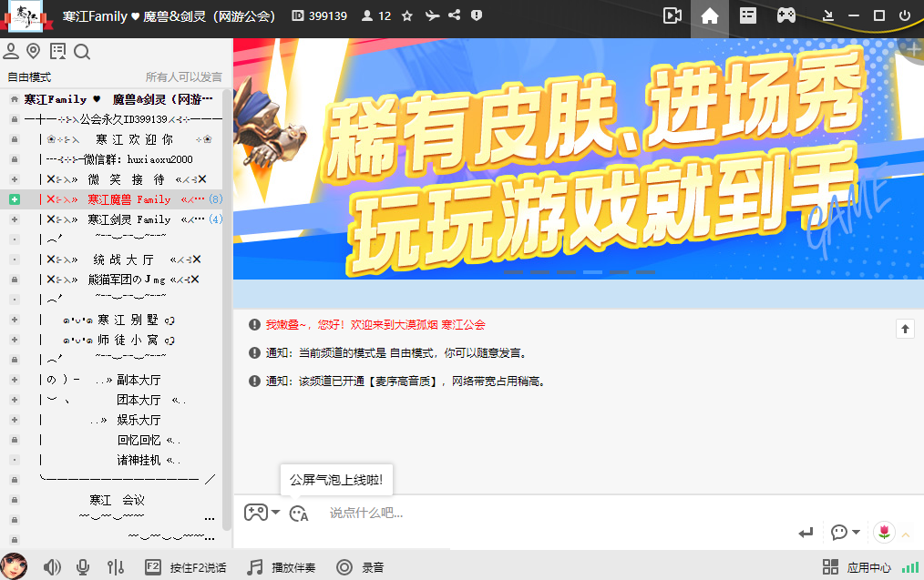Select the 副本大厅 channel
This screenshot has height=580, width=924.
coord(139,380)
